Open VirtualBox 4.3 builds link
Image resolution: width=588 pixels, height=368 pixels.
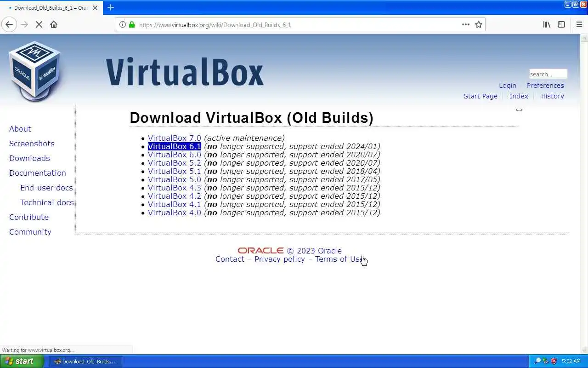(x=175, y=188)
